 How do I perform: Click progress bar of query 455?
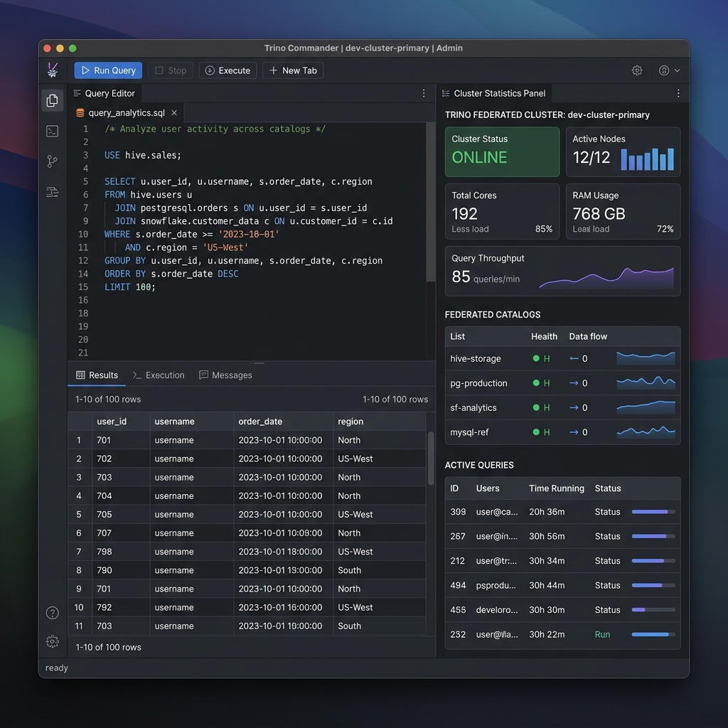pyautogui.click(x=653, y=609)
